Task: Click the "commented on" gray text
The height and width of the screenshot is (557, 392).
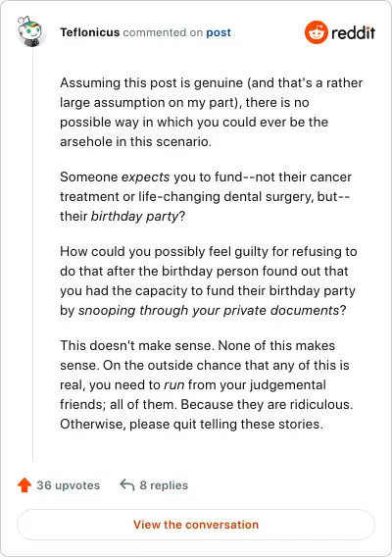Action: (x=163, y=32)
